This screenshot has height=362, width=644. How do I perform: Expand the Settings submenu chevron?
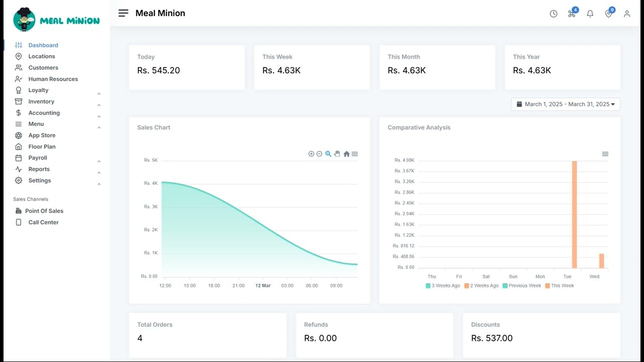pyautogui.click(x=99, y=184)
